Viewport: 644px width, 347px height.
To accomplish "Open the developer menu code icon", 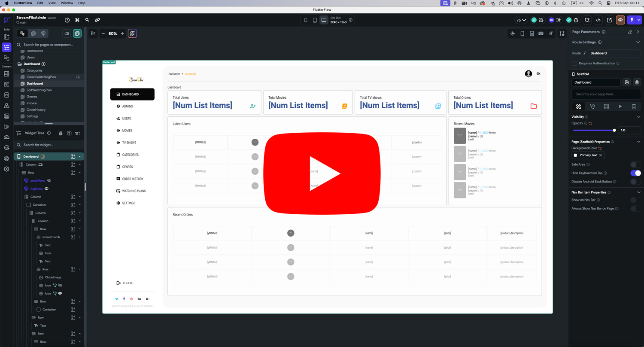I will point(598,20).
